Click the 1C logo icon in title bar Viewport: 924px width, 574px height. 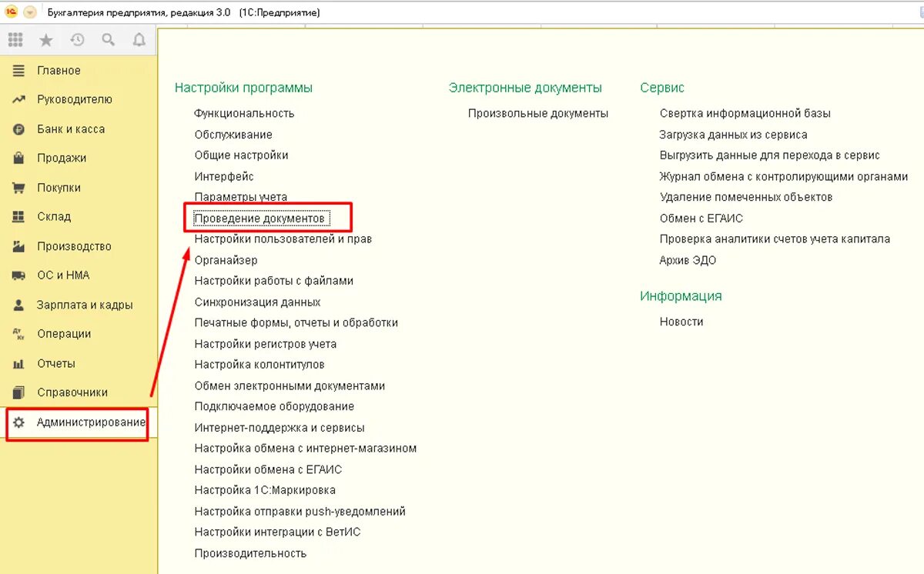(12, 12)
